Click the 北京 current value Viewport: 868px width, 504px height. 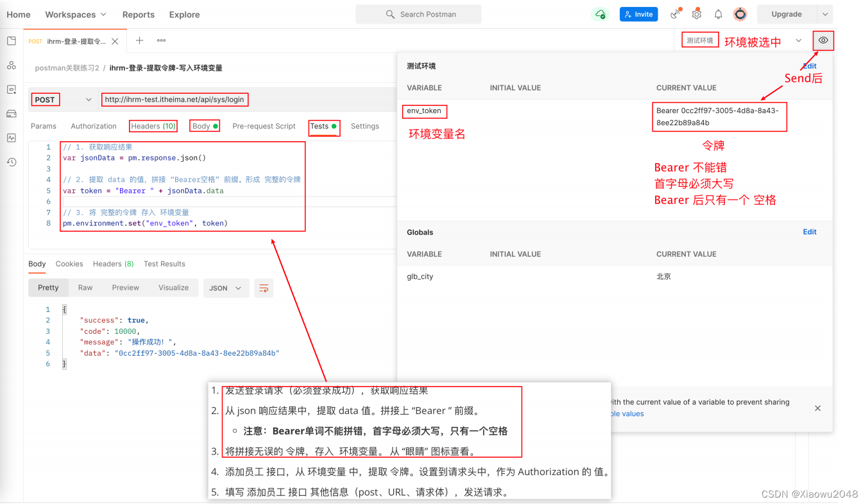pyautogui.click(x=663, y=277)
